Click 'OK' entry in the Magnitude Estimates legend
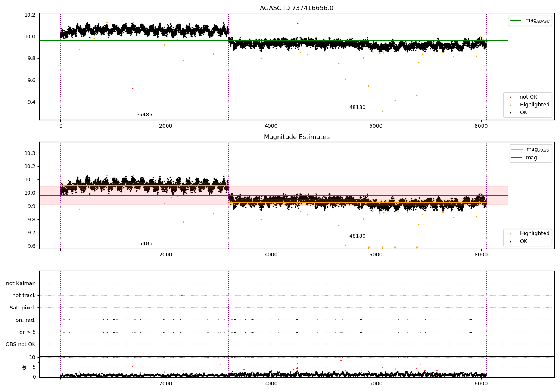Image resolution: width=560 pixels, height=392 pixels. click(523, 242)
